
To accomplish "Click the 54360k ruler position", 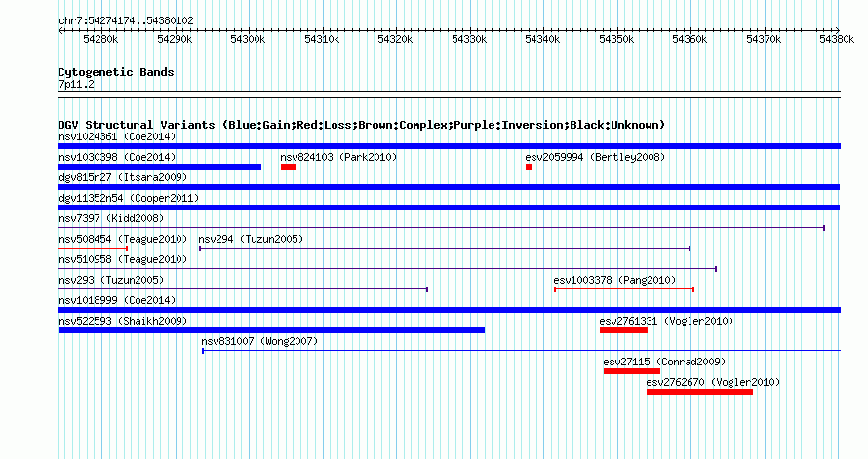I will point(690,39).
